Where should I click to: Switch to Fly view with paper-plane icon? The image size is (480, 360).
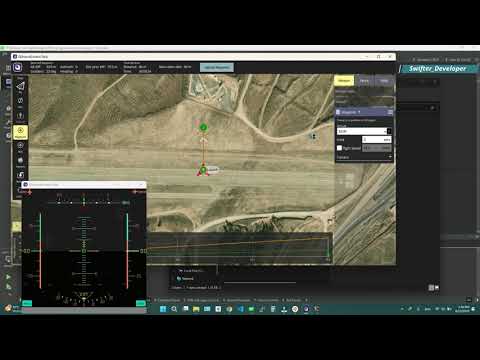[x=20, y=86]
